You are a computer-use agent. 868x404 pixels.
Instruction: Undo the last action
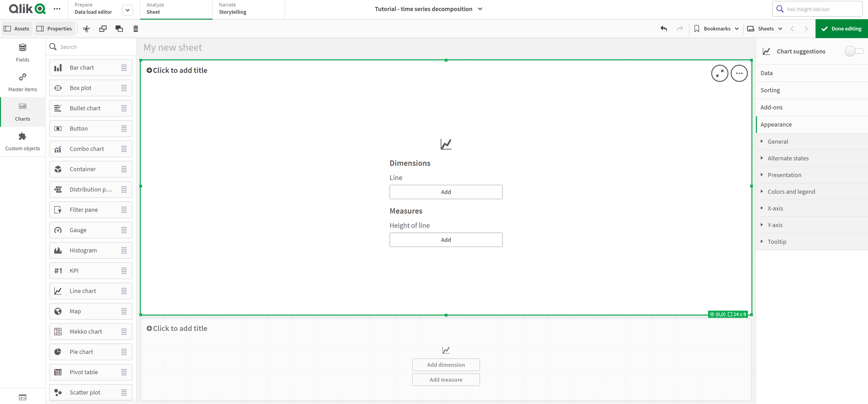664,29
